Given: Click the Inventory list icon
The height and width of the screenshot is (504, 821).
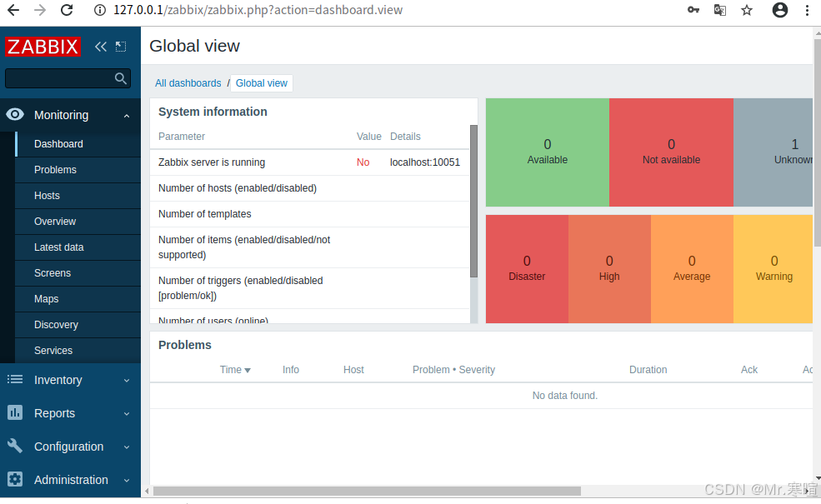Looking at the screenshot, I should coord(15,379).
